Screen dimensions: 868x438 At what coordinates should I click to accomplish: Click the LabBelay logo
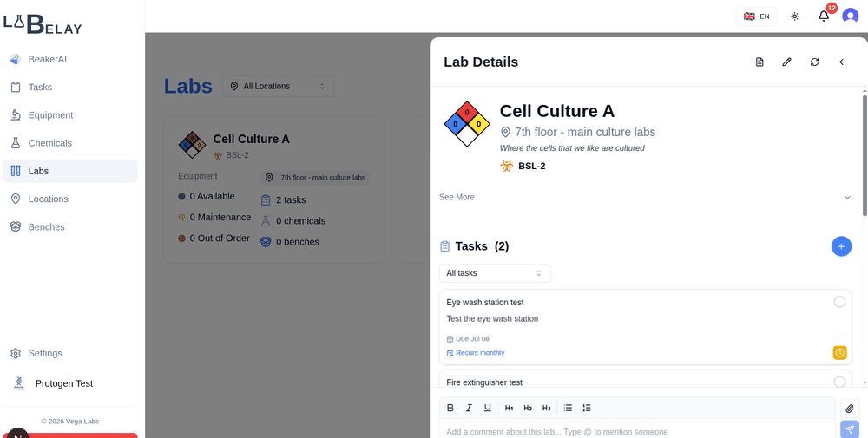click(43, 23)
